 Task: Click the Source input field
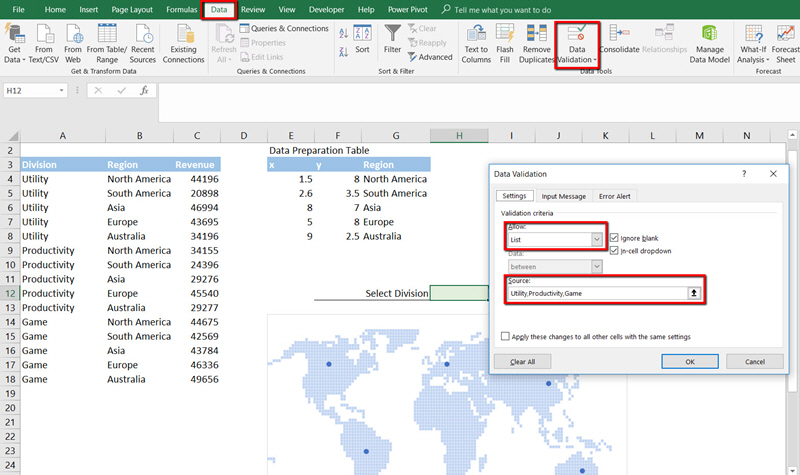(594, 293)
